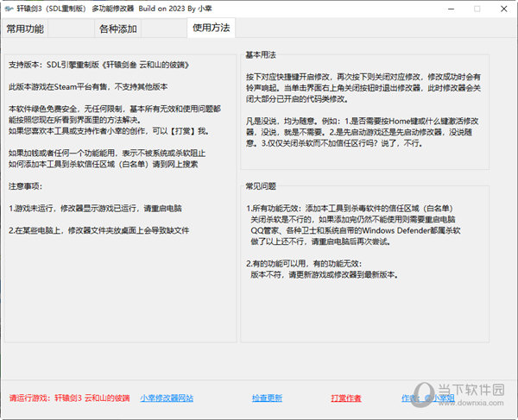Open the 小幸修改器网站 link
Image resolution: width=518 pixels, height=420 pixels.
click(167, 398)
